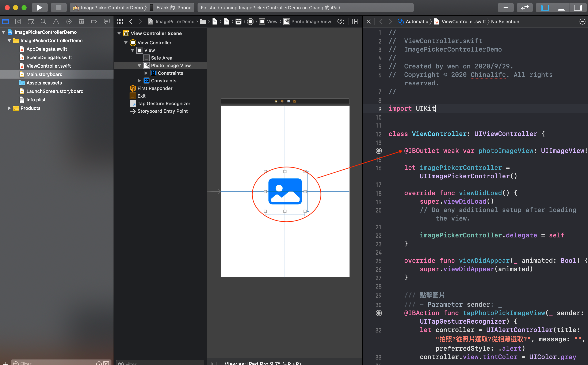
Task: Click the tapPhotoPickImageView IBAction connection circle
Action: point(379,313)
